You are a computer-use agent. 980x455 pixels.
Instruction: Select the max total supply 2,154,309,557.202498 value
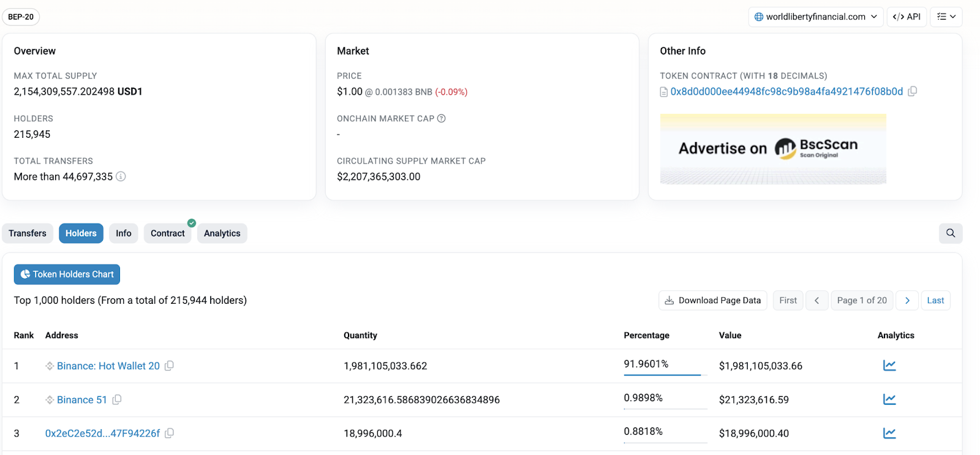coord(64,91)
